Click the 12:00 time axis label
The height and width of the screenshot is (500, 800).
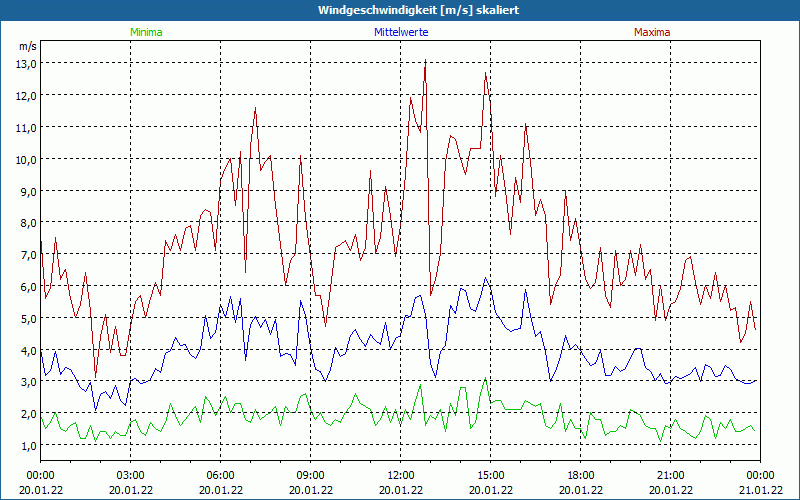401,475
